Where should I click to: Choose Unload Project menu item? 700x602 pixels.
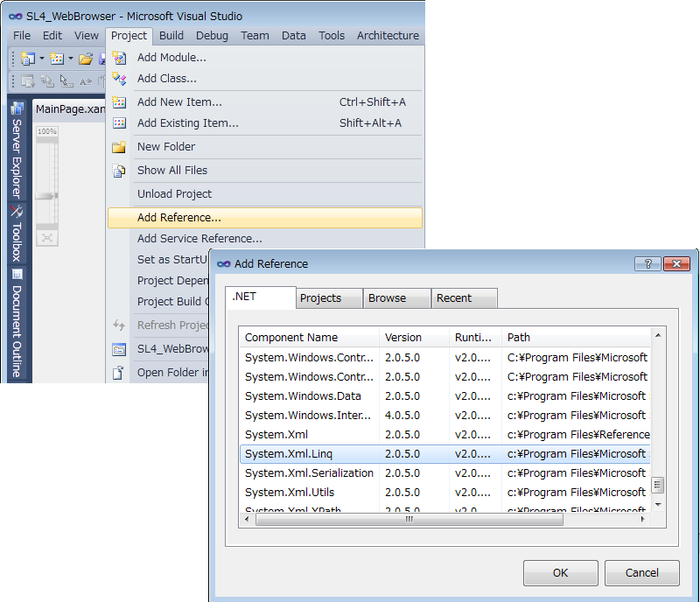pyautogui.click(x=265, y=194)
